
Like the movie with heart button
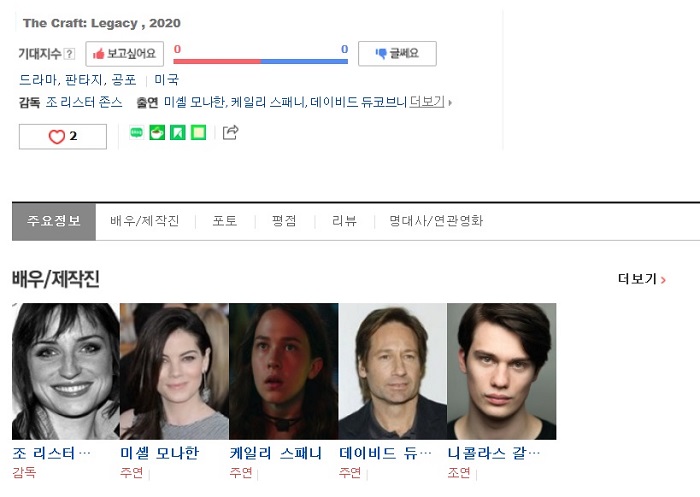(x=63, y=136)
